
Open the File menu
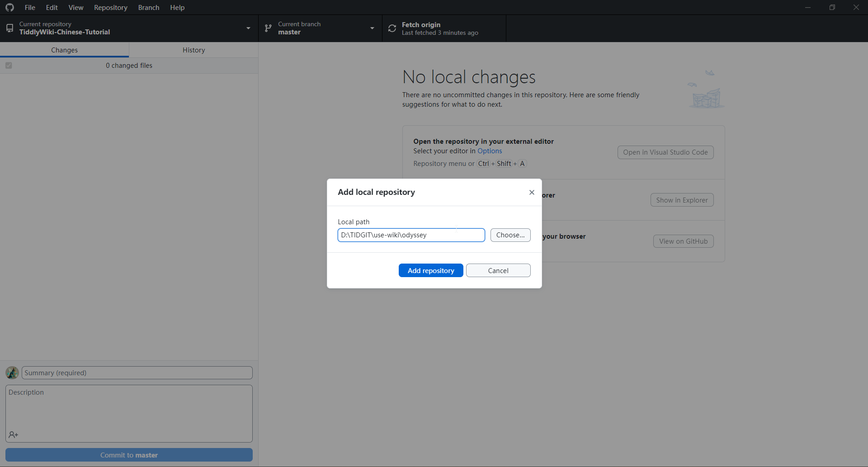click(30, 7)
